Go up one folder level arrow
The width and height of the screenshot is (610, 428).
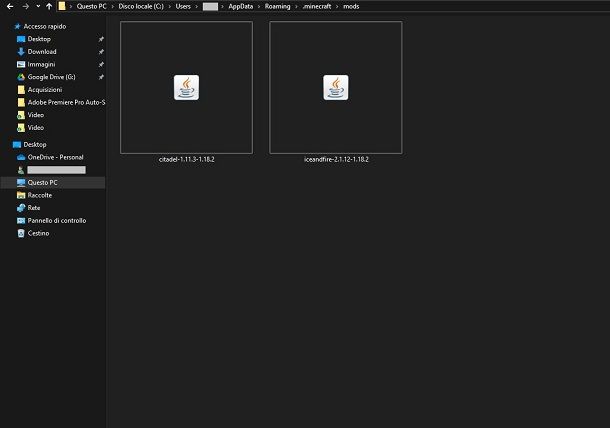click(x=49, y=7)
